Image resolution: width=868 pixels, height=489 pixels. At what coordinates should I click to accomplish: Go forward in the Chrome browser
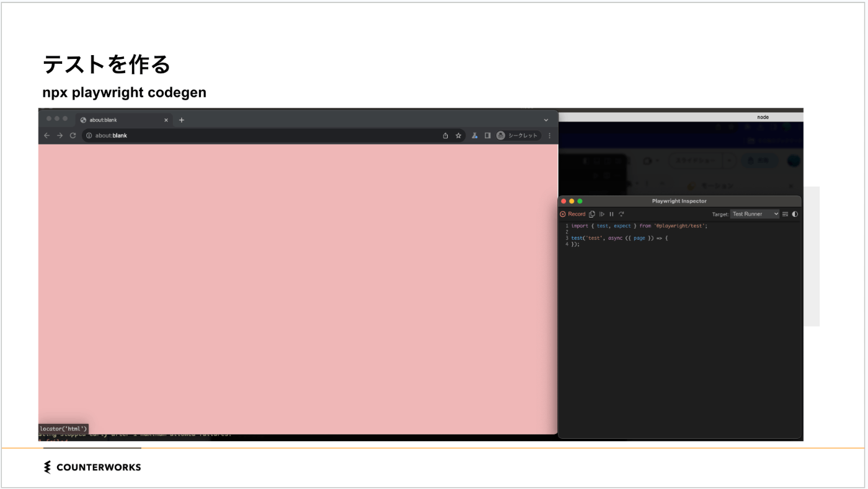[x=60, y=135]
